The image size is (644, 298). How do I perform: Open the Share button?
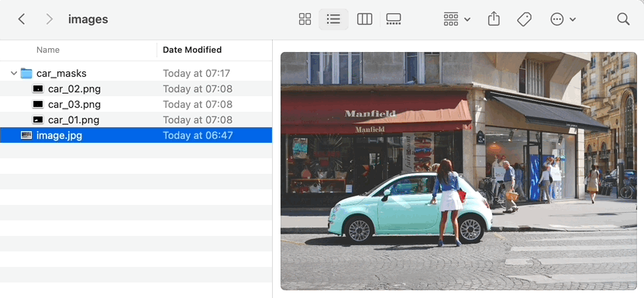(x=494, y=19)
